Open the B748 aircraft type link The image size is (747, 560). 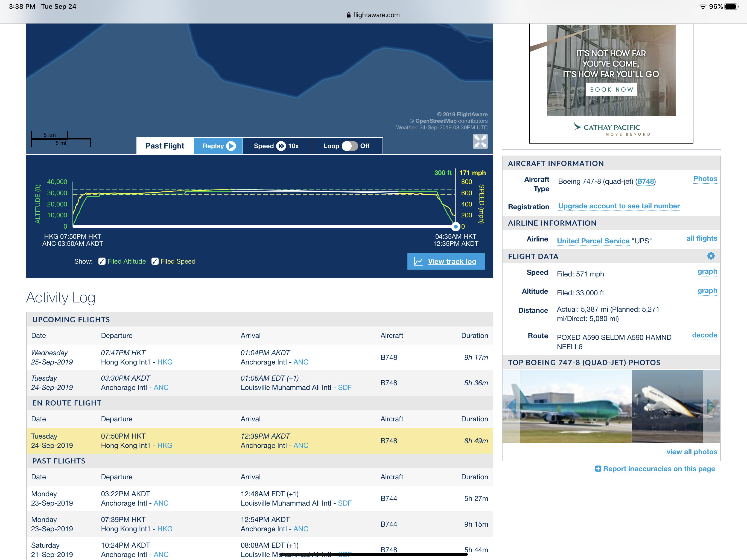tap(645, 181)
